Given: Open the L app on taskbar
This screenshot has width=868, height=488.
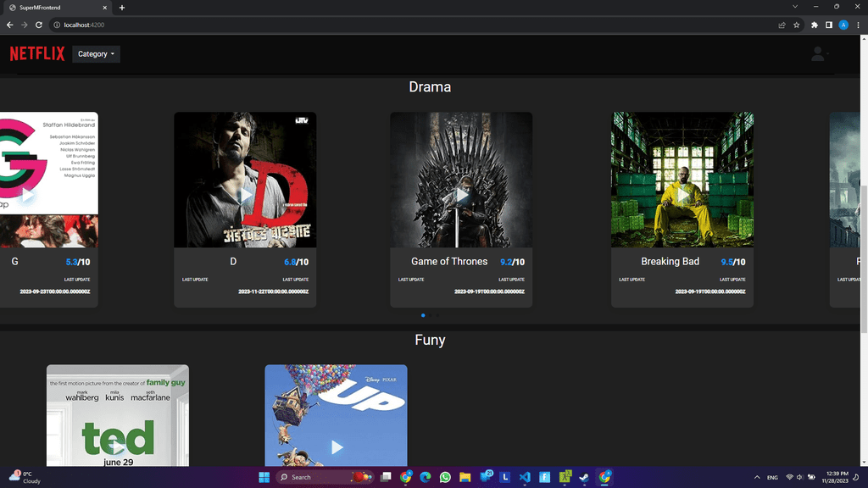Looking at the screenshot, I should click(x=505, y=477).
